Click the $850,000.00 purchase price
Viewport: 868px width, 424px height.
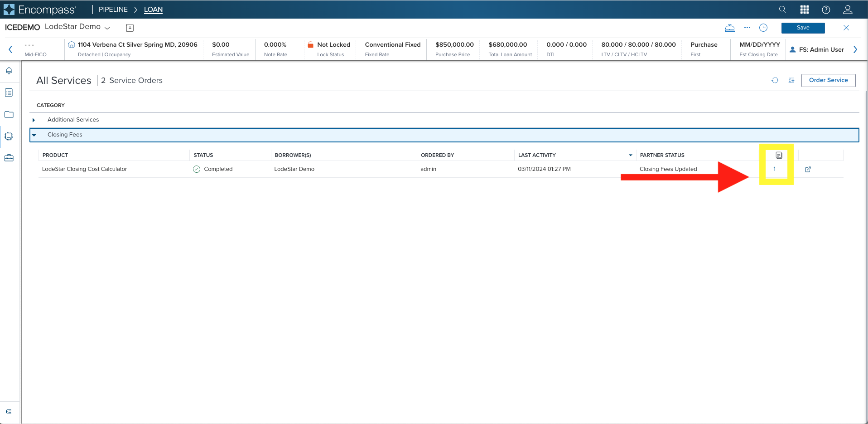click(454, 44)
